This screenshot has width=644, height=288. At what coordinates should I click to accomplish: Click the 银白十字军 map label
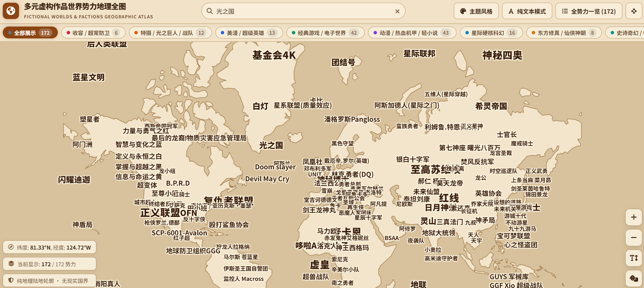413,159
